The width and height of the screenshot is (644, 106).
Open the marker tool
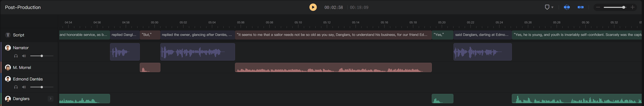(x=547, y=7)
